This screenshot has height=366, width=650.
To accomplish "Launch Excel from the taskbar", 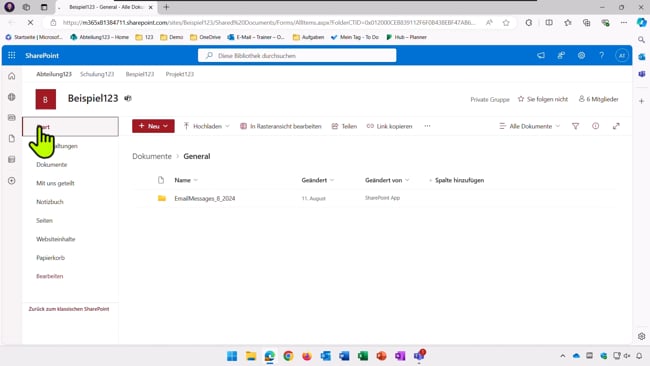I will pos(363,356).
